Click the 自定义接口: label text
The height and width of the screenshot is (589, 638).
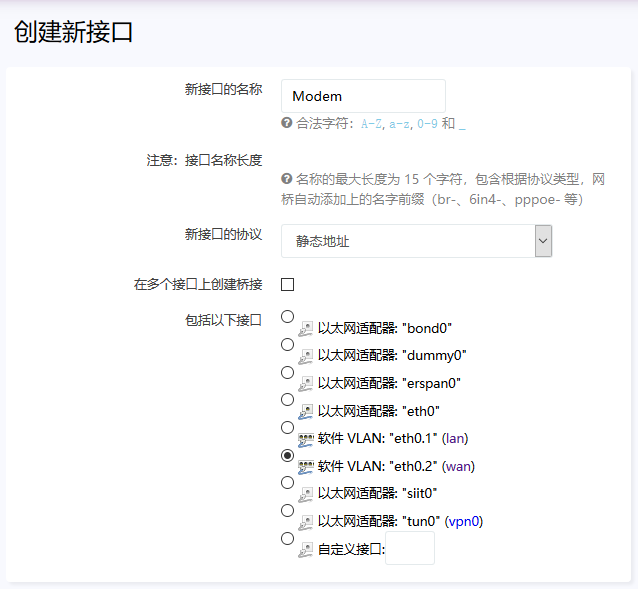coord(351,549)
